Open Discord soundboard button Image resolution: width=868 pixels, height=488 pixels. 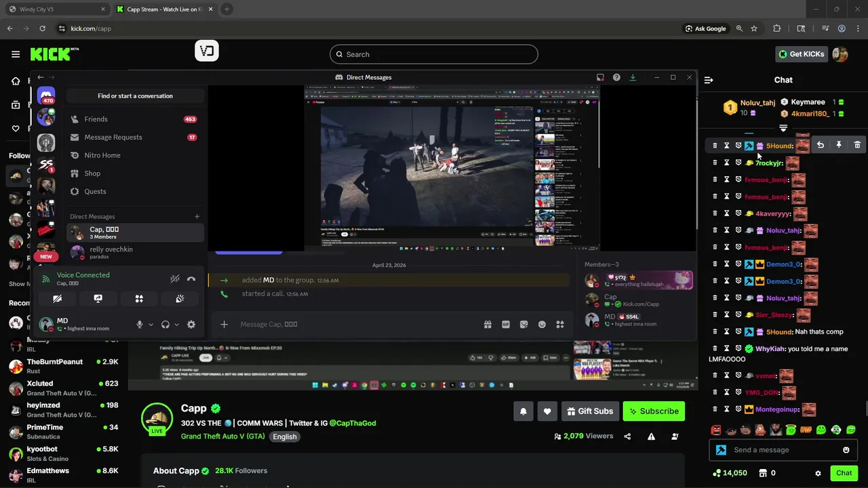point(180,298)
